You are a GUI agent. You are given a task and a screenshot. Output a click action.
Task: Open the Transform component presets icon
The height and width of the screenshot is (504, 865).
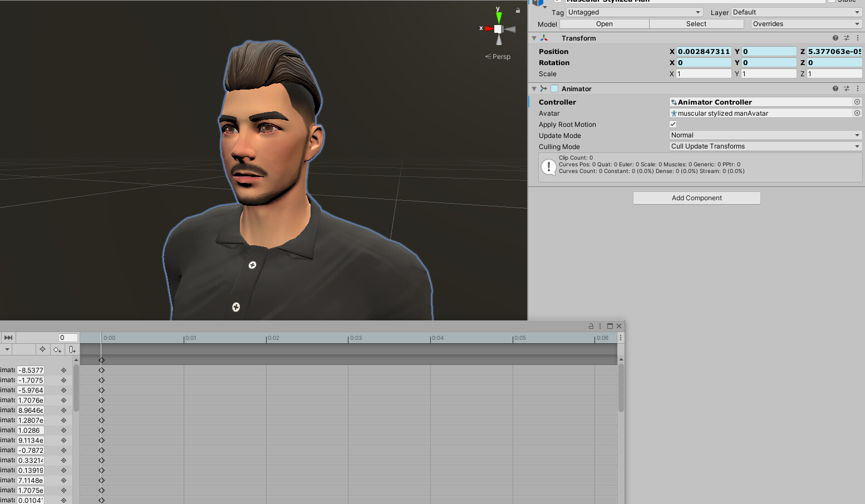click(847, 38)
